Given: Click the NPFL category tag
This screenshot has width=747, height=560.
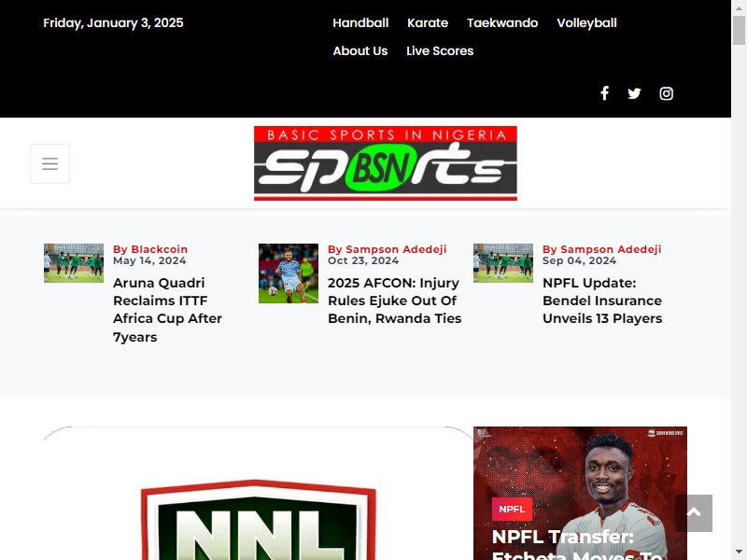Looking at the screenshot, I should (512, 509).
